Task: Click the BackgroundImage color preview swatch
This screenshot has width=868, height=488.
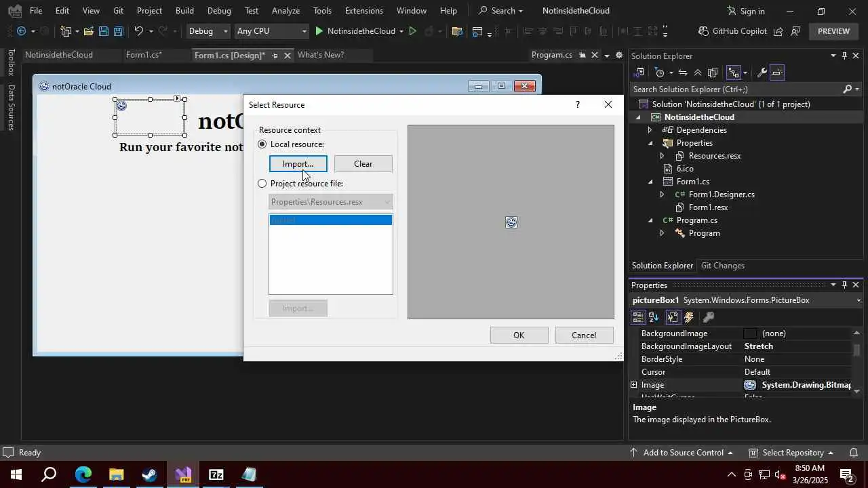Action: tap(750, 333)
